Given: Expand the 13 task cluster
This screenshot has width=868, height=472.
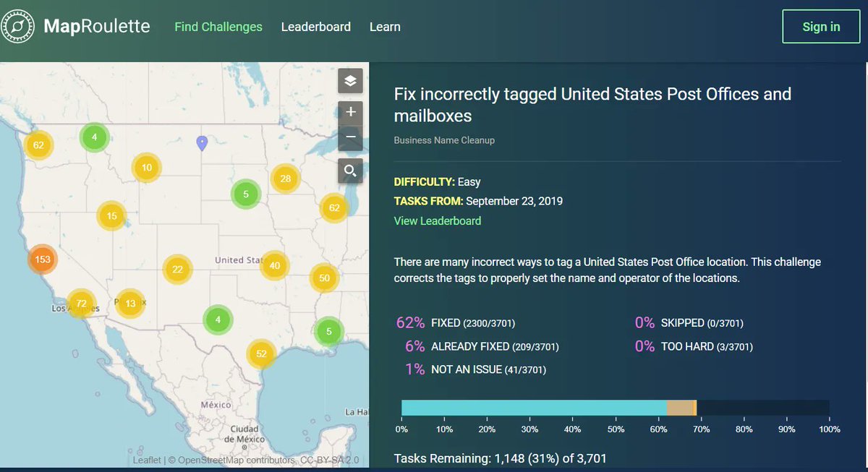Looking at the screenshot, I should pyautogui.click(x=130, y=304).
